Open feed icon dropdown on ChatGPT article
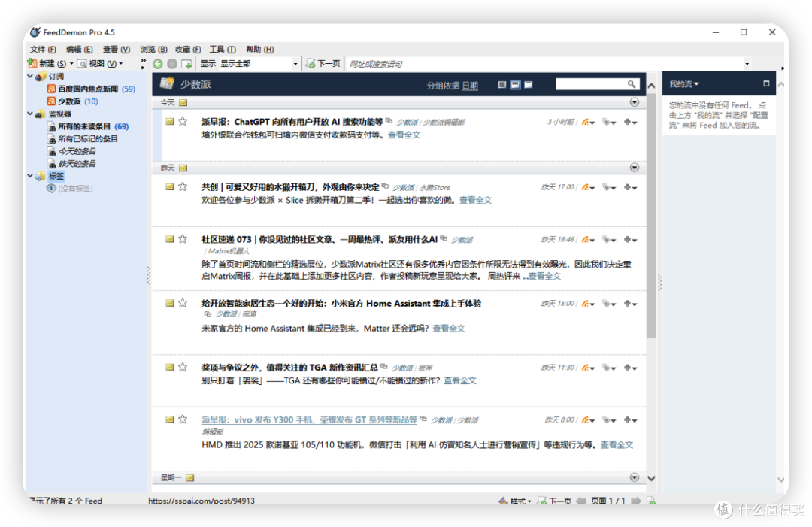Image resolution: width=812 pixels, height=527 pixels. click(588, 123)
